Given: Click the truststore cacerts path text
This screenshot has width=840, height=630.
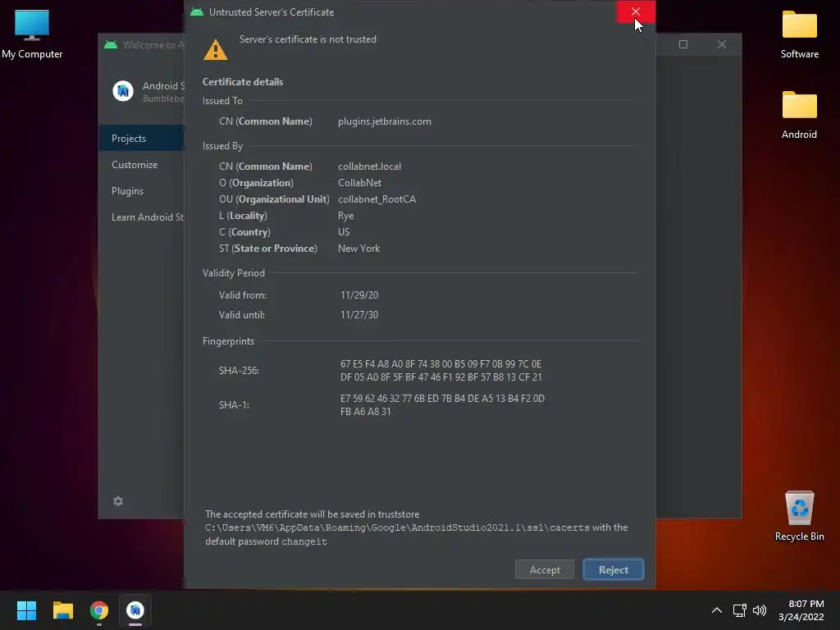Looking at the screenshot, I should (397, 527).
